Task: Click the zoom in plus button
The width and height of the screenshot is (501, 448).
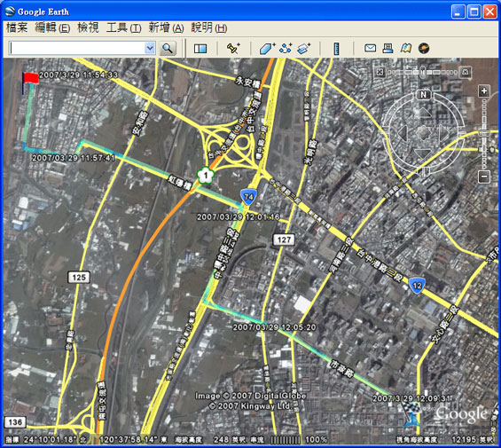Action: pos(484,91)
